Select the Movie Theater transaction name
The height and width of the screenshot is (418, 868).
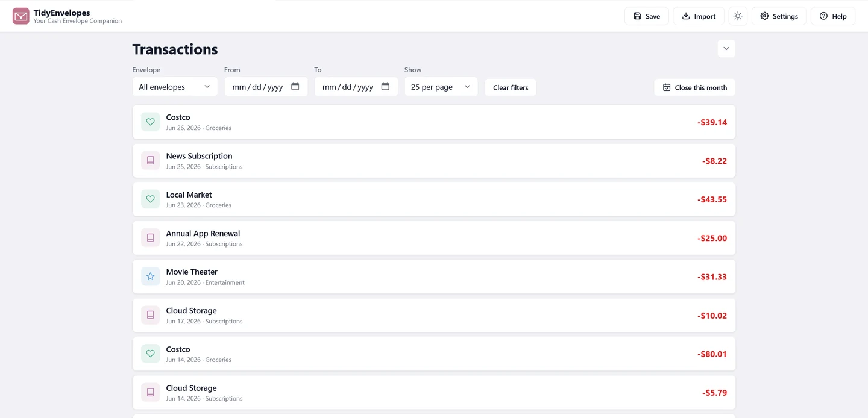[x=192, y=272]
